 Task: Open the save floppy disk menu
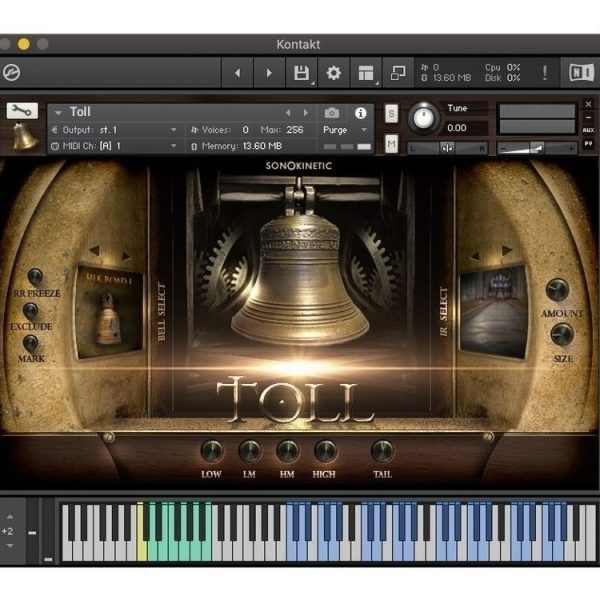[302, 73]
